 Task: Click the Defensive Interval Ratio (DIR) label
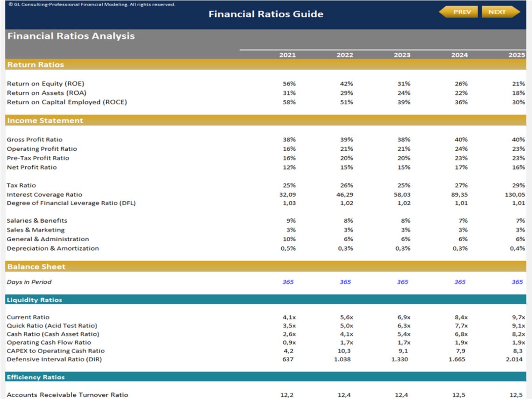[55, 359]
